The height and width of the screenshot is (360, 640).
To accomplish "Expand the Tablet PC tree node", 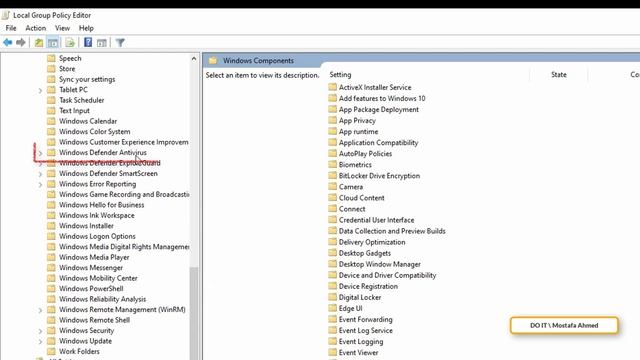I will pos(40,90).
